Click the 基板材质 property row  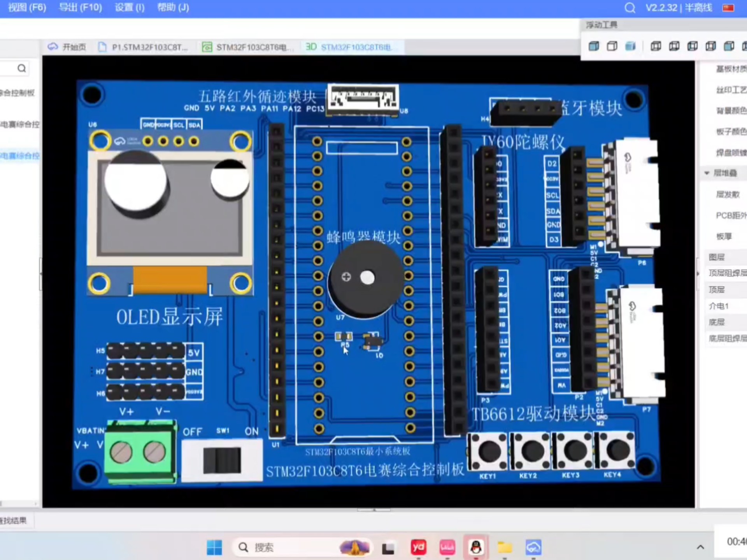[731, 69]
